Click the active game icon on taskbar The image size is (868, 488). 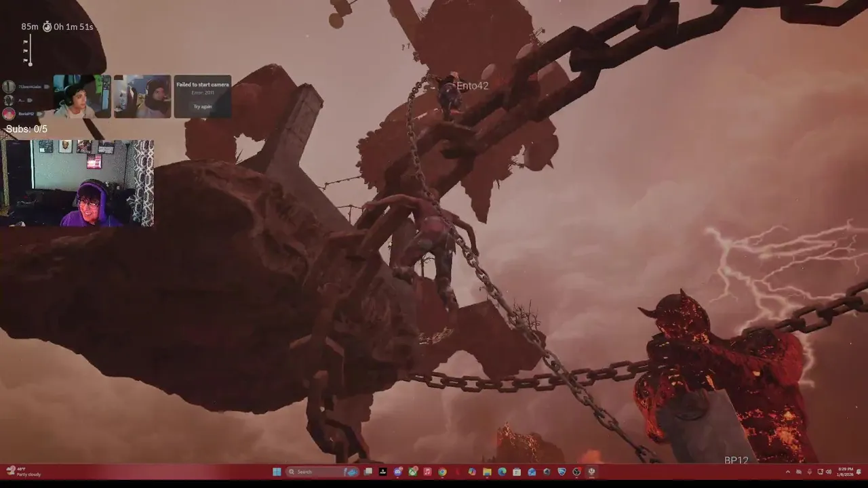point(591,472)
